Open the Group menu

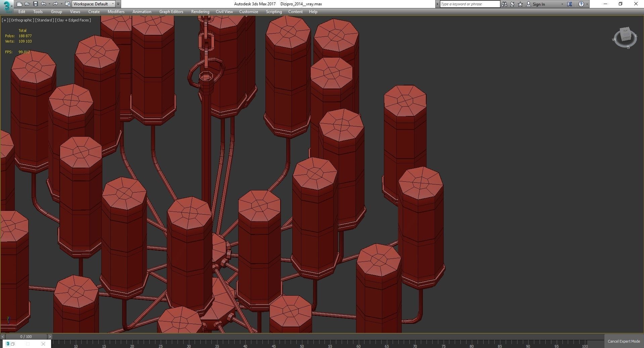click(x=56, y=12)
